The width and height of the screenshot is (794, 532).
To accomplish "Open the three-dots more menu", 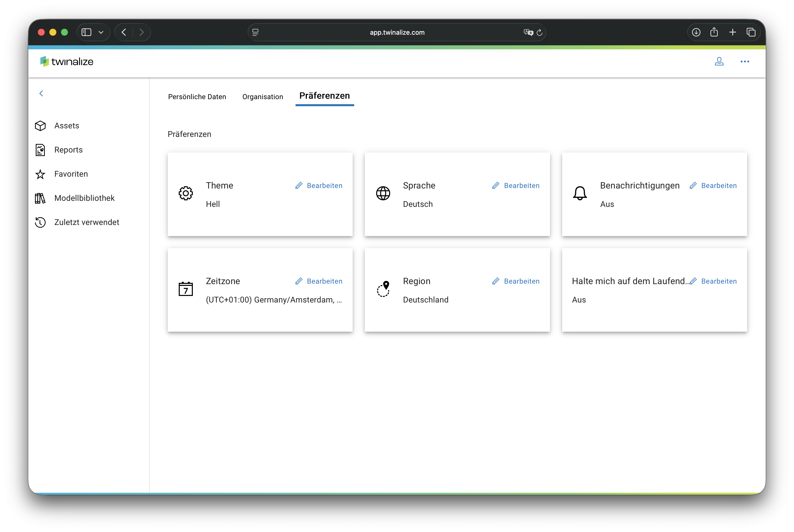I will coord(745,61).
